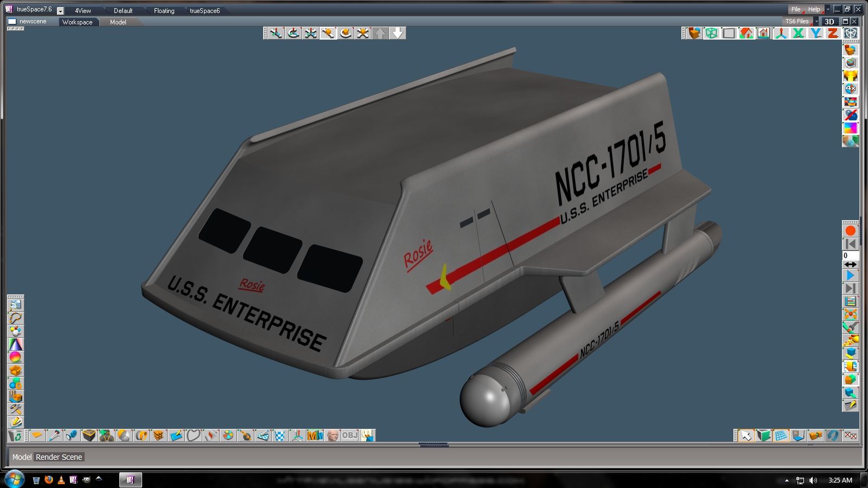Select the blue Y axis icon

[x=815, y=33]
